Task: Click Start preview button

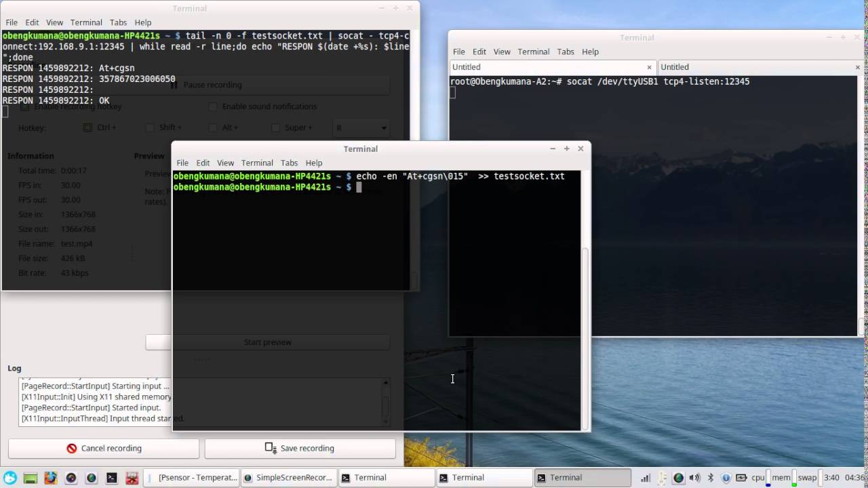Action: pos(268,342)
